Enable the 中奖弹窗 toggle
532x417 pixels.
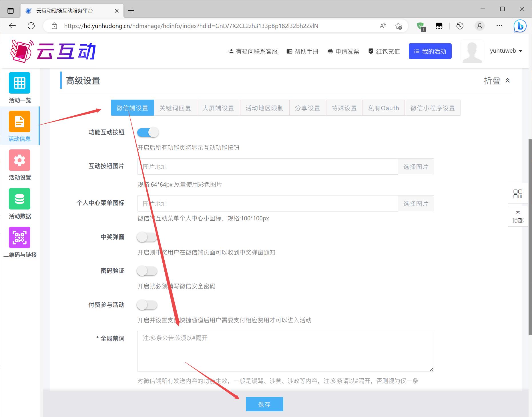[147, 237]
